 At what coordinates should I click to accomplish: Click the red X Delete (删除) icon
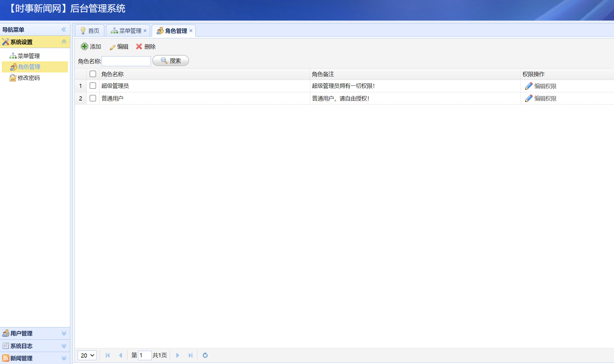point(139,47)
